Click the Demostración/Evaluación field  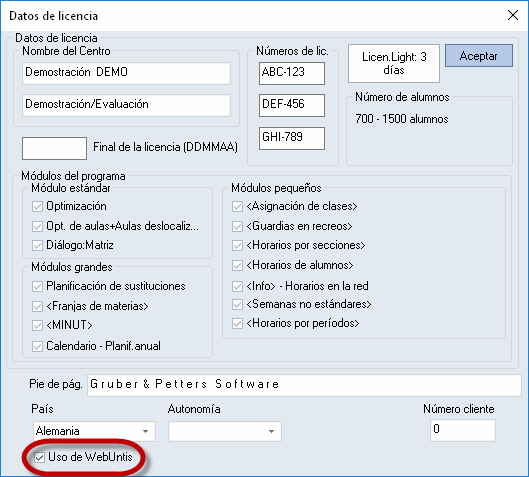tap(127, 105)
